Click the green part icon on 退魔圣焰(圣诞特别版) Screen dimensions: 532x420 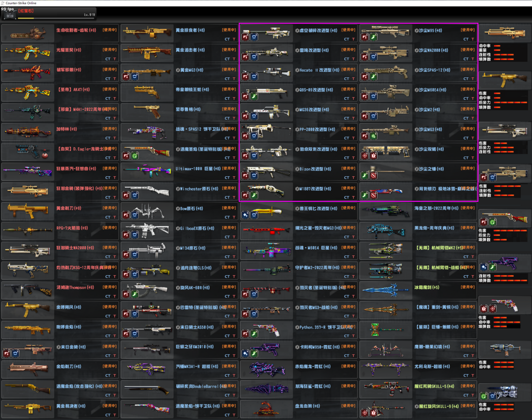134,156
